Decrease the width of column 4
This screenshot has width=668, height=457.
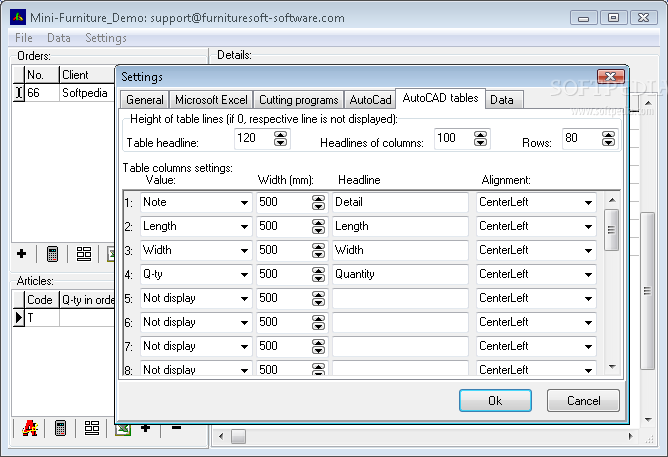click(318, 278)
